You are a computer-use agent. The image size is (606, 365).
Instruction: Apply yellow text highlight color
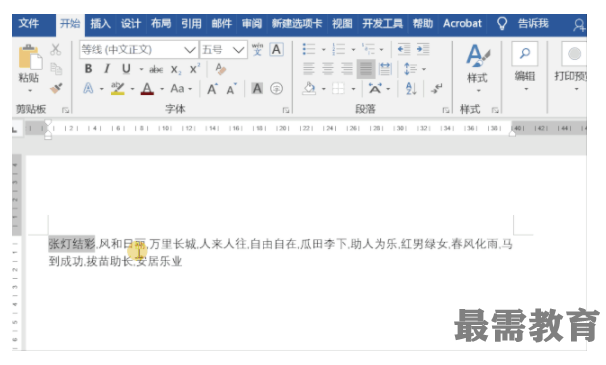click(x=117, y=89)
